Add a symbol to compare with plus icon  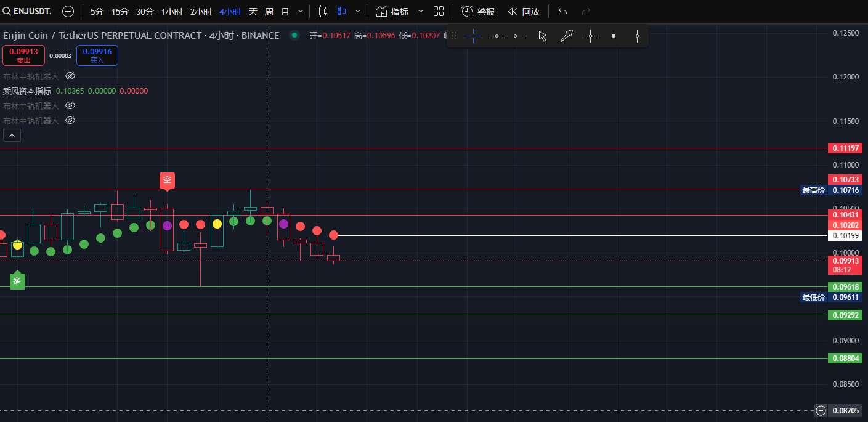click(x=68, y=11)
